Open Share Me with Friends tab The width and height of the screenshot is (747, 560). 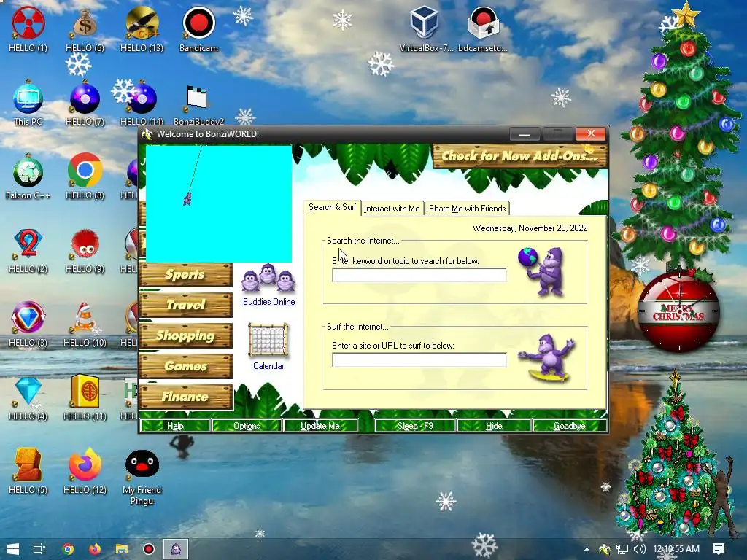pyautogui.click(x=467, y=209)
